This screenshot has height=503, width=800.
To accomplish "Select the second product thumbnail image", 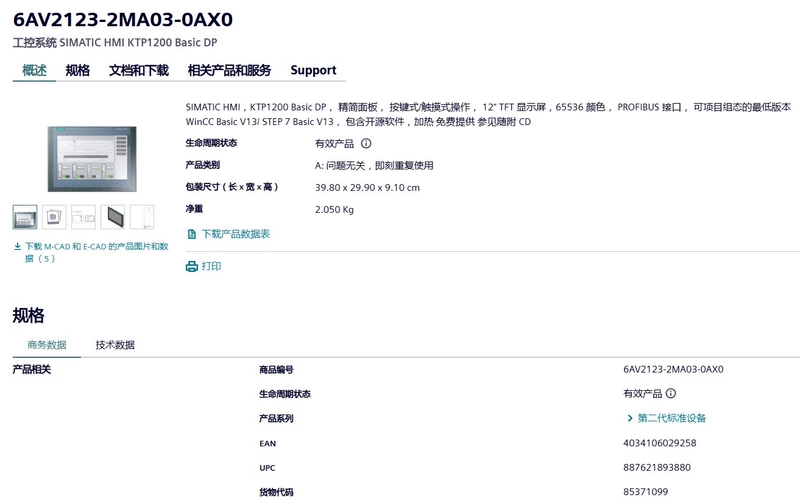I will click(x=54, y=217).
